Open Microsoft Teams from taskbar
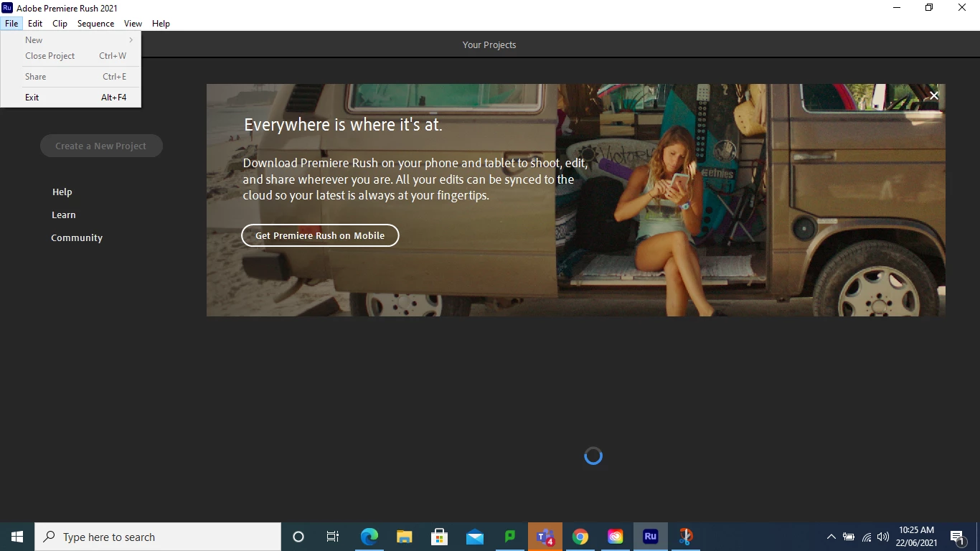This screenshot has height=551, width=980. [545, 537]
